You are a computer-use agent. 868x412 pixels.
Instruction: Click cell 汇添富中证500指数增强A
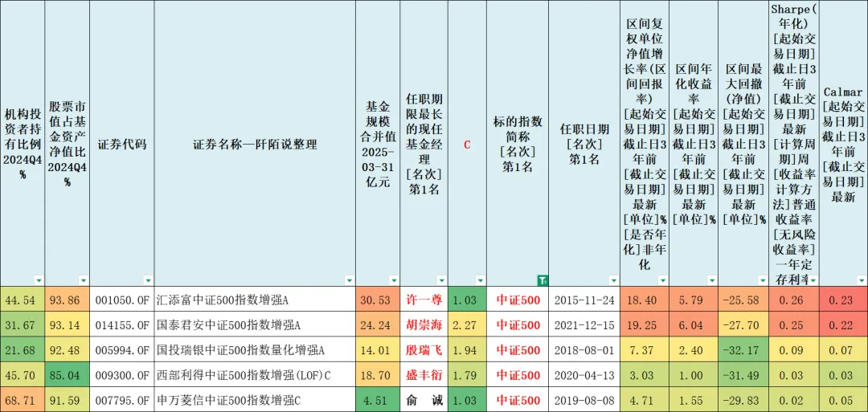[x=256, y=300]
